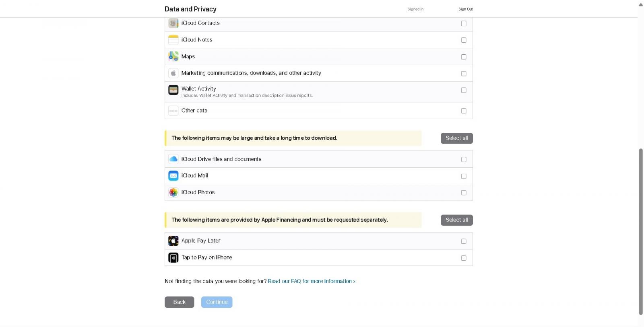
Task: Click the Apple Pay Later icon
Action: coord(173,241)
